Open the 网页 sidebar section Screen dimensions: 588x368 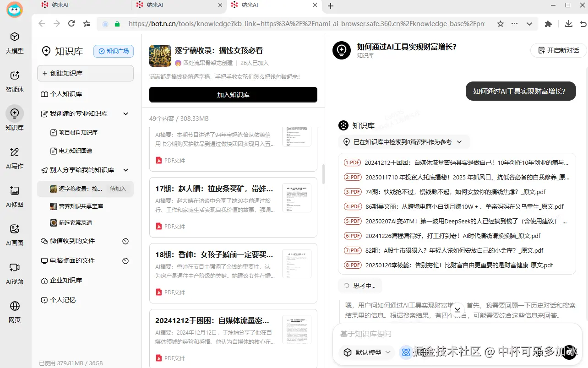pyautogui.click(x=15, y=312)
